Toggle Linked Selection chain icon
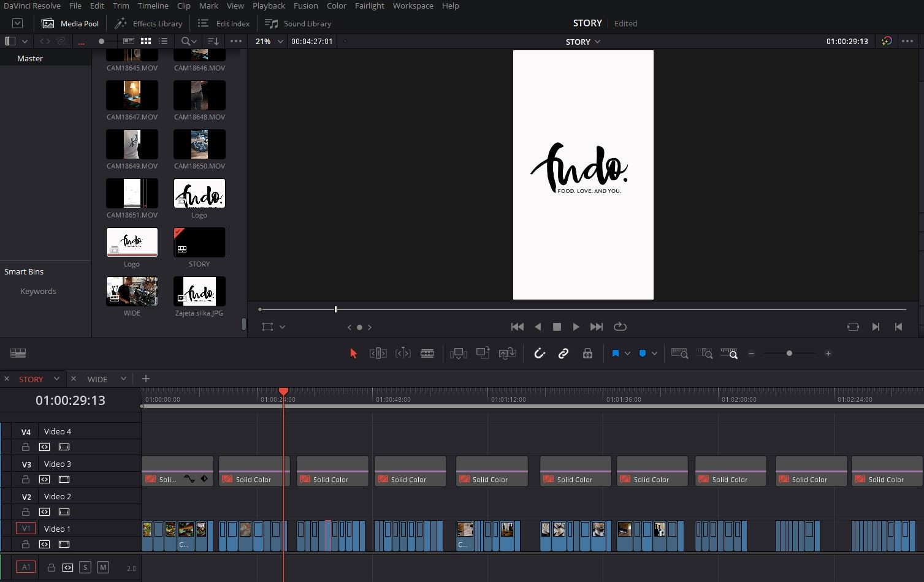This screenshot has width=924, height=582. (563, 353)
